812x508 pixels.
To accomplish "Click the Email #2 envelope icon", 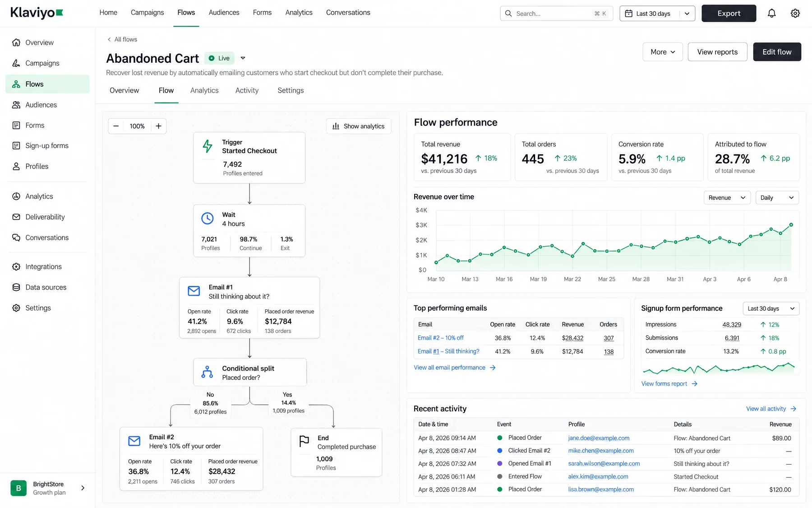I will pyautogui.click(x=134, y=441).
